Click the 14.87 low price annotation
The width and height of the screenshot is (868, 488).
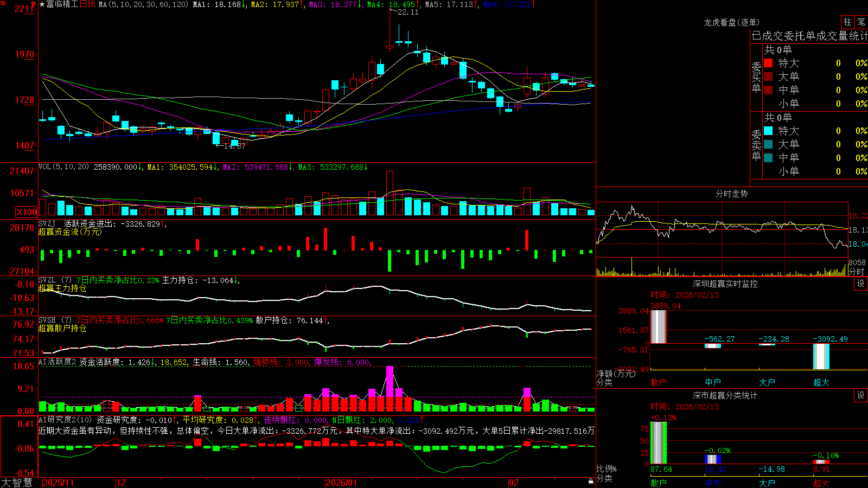click(x=234, y=146)
